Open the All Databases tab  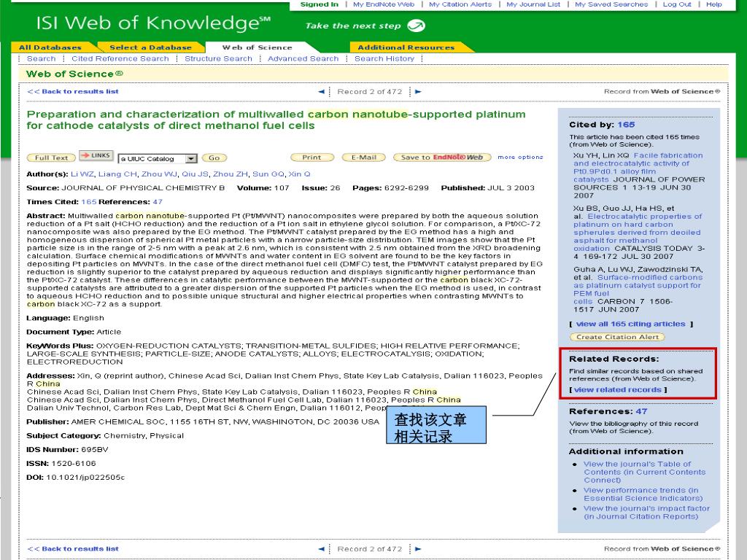pyautogui.click(x=50, y=47)
